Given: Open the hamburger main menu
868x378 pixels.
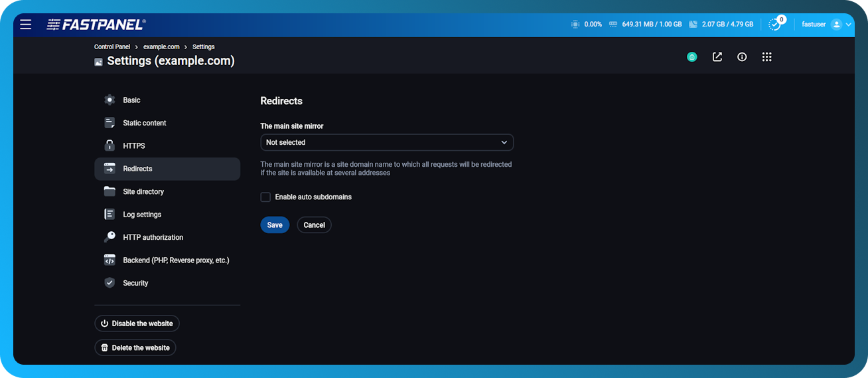Looking at the screenshot, I should click(x=25, y=25).
